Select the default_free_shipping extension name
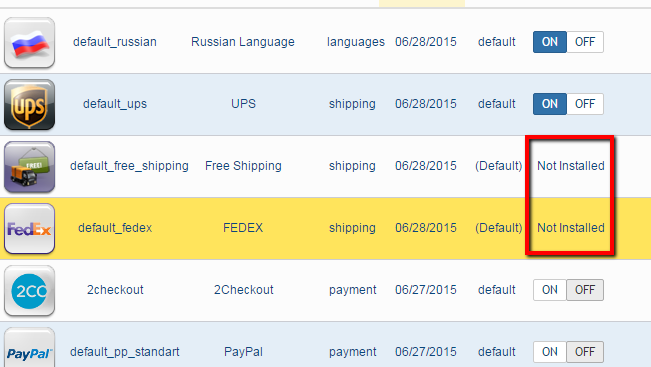Viewport: 651px width, 367px height. (x=129, y=166)
